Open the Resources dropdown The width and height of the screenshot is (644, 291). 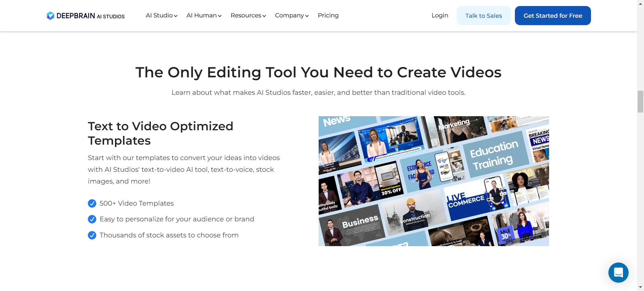[248, 15]
